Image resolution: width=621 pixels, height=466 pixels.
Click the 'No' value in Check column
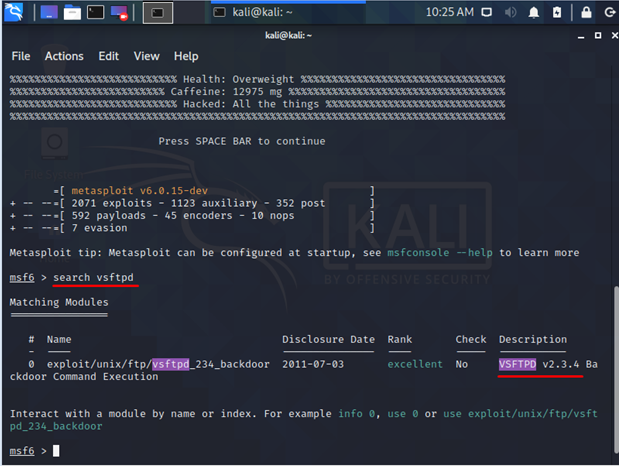tap(461, 364)
